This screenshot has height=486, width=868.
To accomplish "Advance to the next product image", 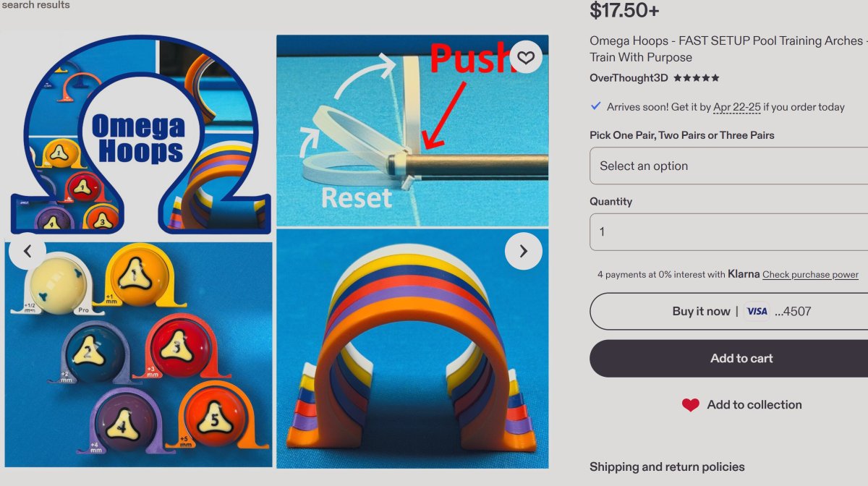I will (523, 251).
